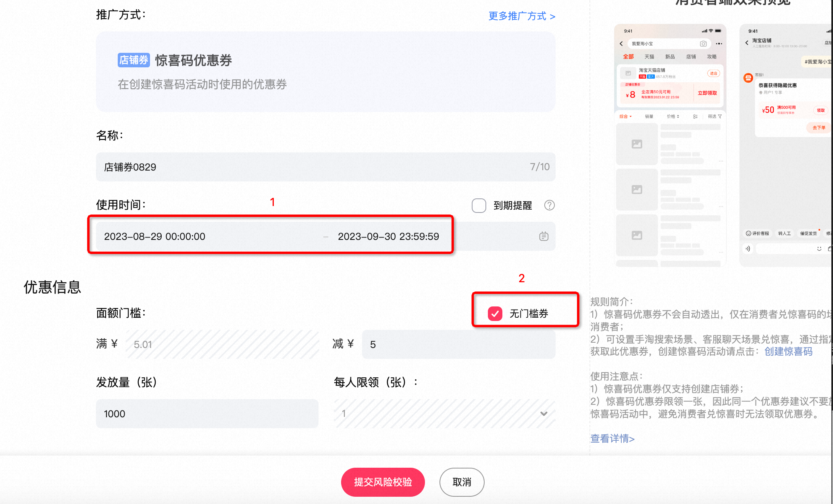This screenshot has width=833, height=504.
Task: Click the start date 2023-08-29 00:00:00
Action: (x=155, y=236)
